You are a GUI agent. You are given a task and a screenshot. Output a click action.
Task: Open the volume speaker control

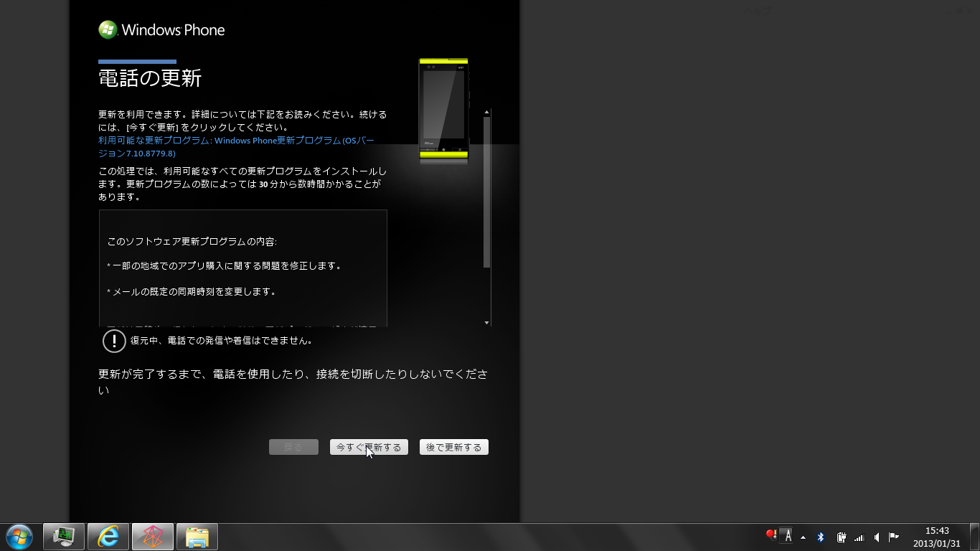(877, 537)
